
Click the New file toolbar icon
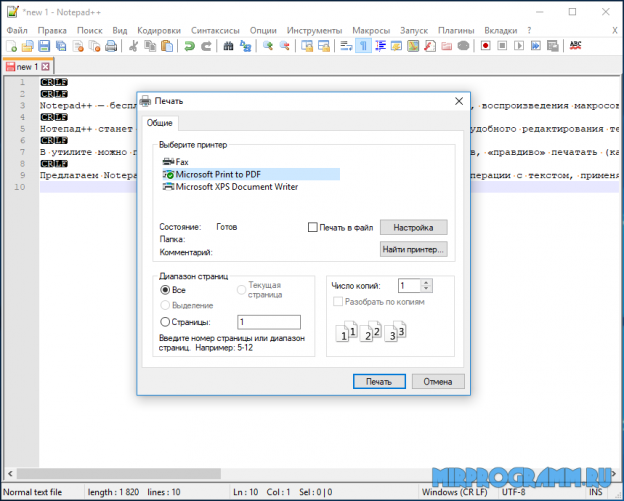pyautogui.click(x=12, y=46)
